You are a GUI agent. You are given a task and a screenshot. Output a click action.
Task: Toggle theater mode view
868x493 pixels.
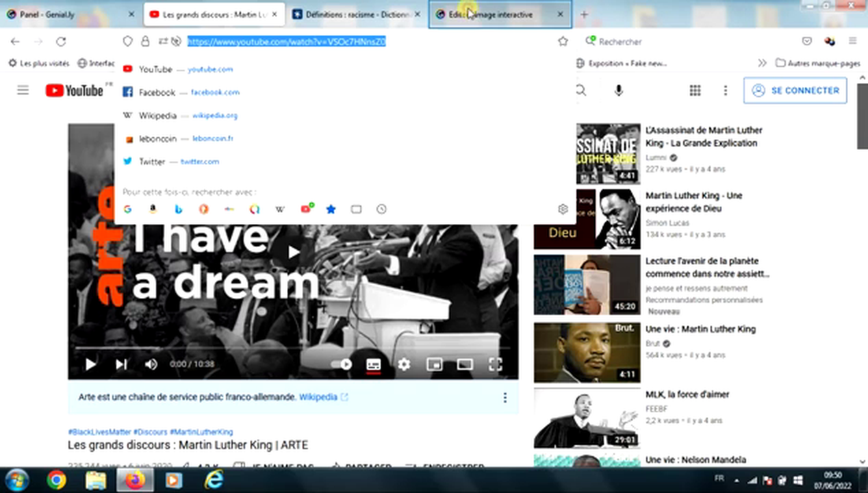click(465, 364)
